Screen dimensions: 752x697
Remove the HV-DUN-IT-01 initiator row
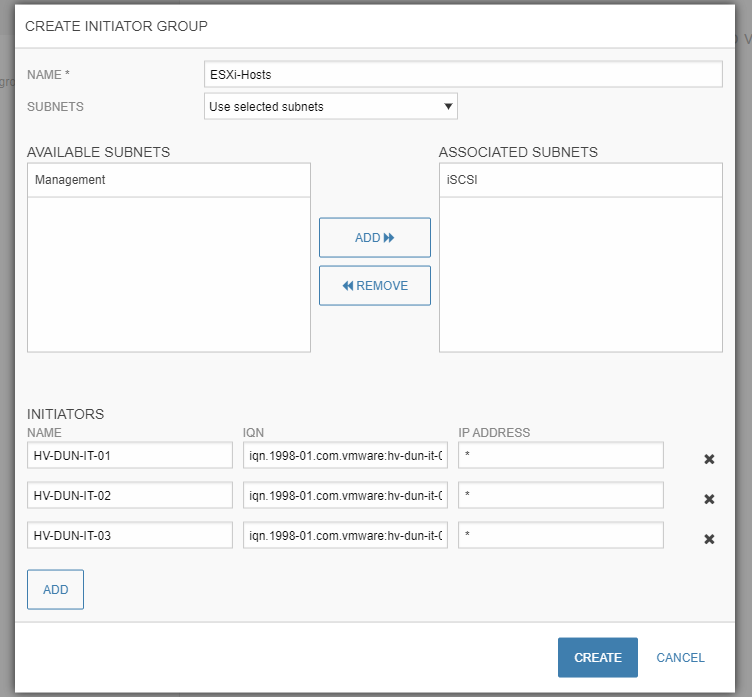click(x=709, y=459)
